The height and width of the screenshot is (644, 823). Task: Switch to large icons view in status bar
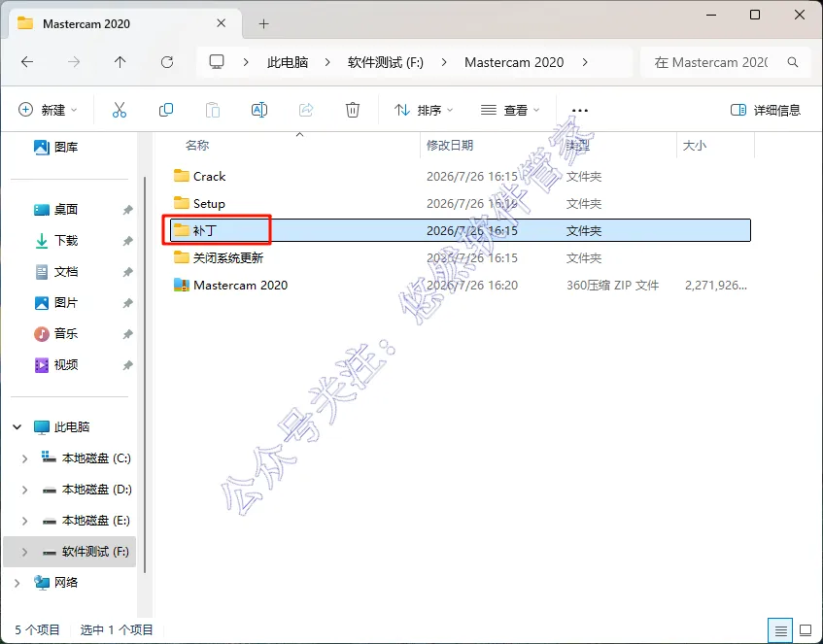click(x=806, y=630)
